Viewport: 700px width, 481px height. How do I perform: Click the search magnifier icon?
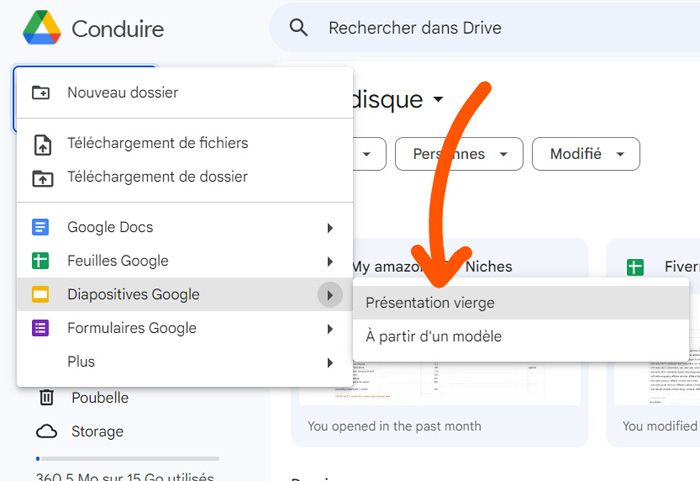click(298, 28)
